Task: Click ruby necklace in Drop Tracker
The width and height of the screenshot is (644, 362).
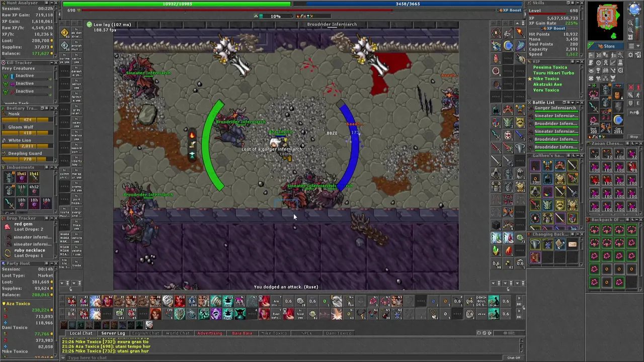Action: coord(29,250)
